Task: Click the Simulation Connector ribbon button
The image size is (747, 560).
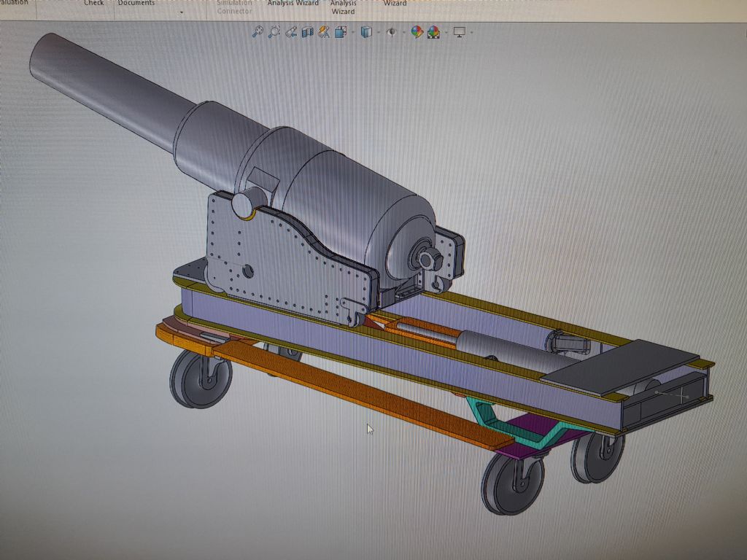Action: click(x=234, y=7)
